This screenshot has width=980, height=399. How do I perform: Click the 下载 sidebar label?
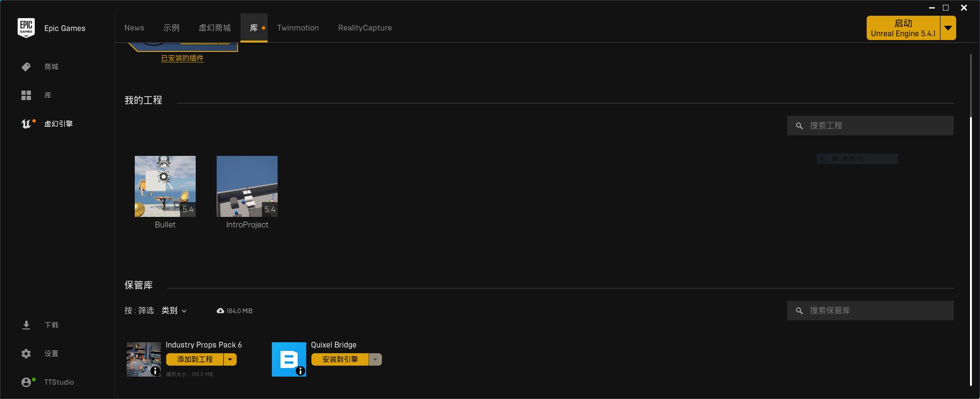(51, 325)
